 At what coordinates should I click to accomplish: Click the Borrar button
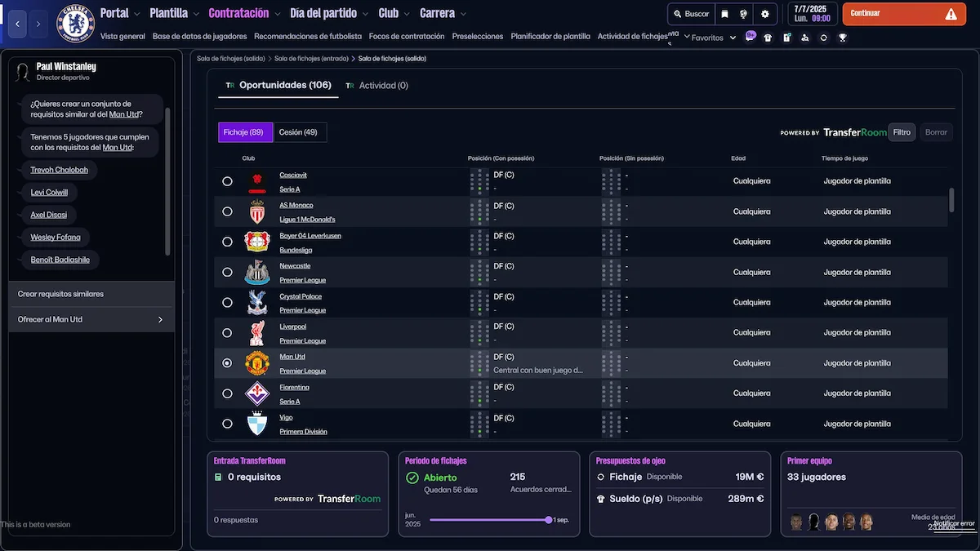tap(936, 132)
